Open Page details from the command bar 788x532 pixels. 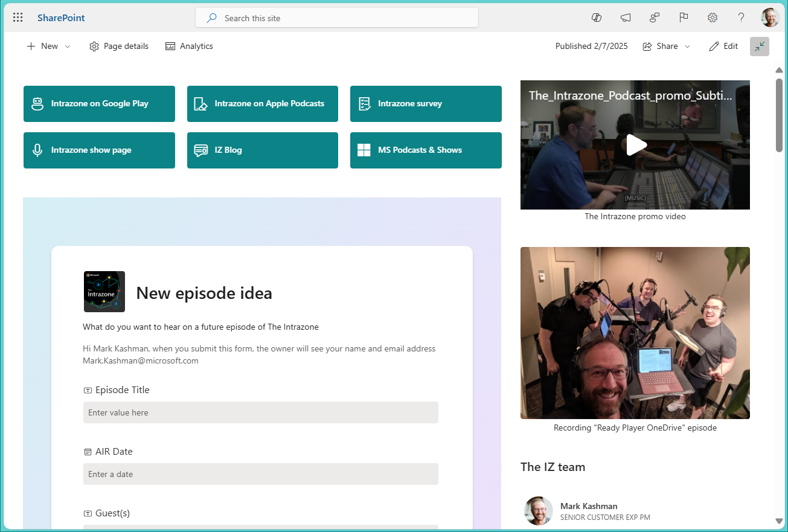click(x=118, y=46)
